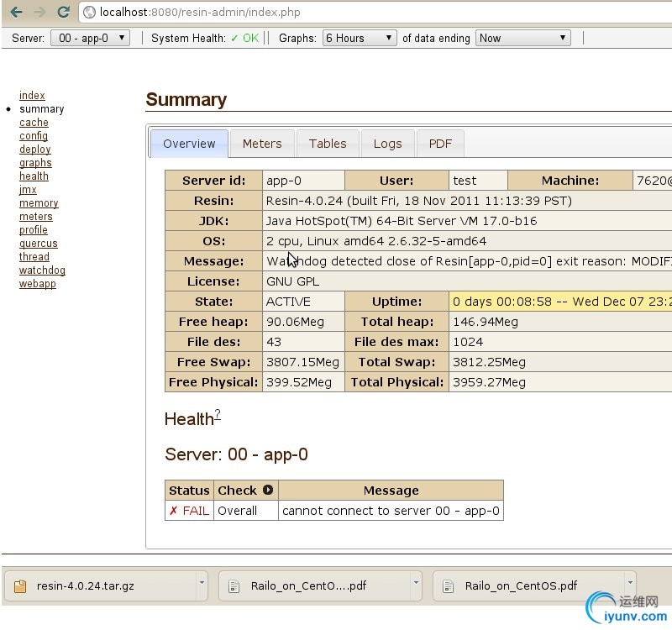The width and height of the screenshot is (672, 630).
Task: Expand the resin-4.0.24.tar.gz download options arrow
Action: (202, 583)
